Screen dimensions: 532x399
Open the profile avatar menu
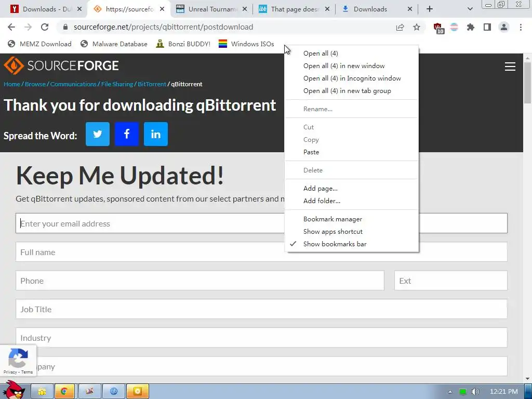pyautogui.click(x=504, y=27)
